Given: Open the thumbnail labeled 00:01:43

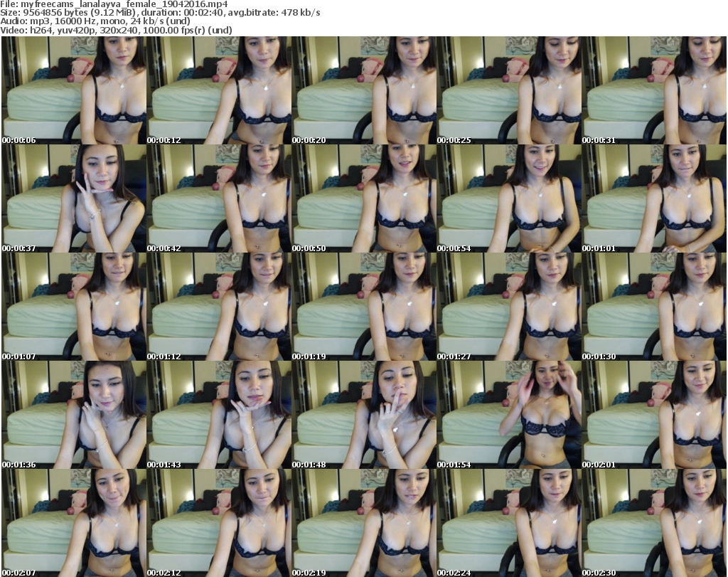Looking at the screenshot, I should (219, 415).
